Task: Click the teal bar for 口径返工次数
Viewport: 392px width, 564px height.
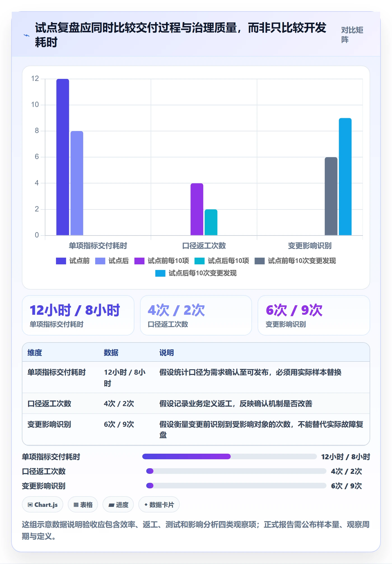Action: (211, 222)
